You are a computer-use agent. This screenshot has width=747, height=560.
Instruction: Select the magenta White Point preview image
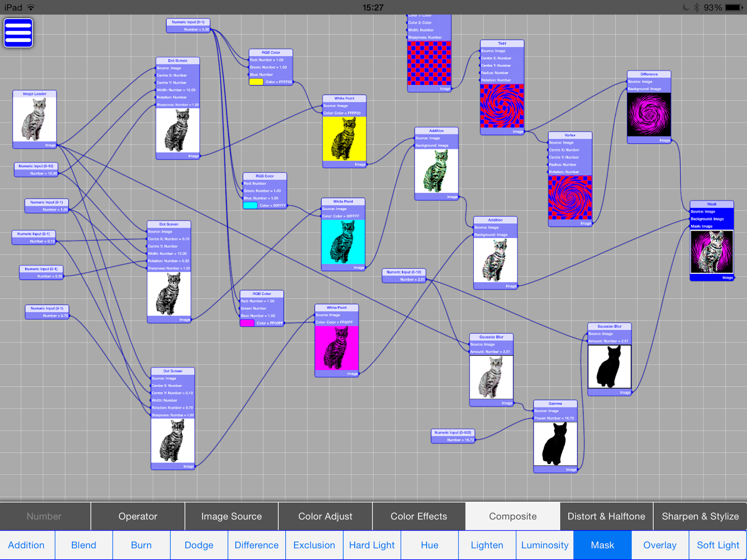click(x=337, y=348)
